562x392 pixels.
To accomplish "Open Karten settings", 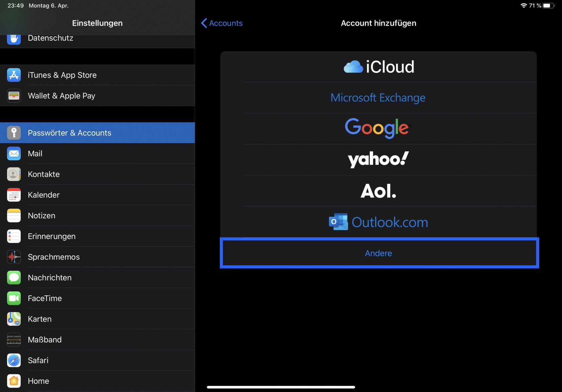I will click(x=97, y=319).
